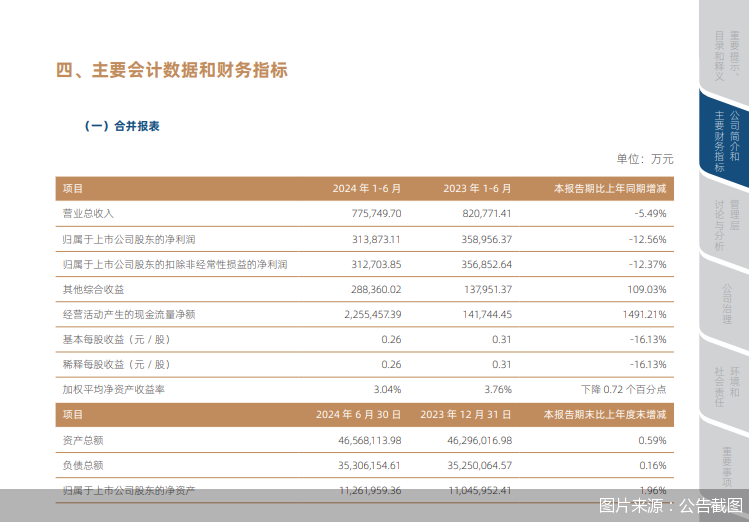Click the change value 0.59%

(653, 440)
